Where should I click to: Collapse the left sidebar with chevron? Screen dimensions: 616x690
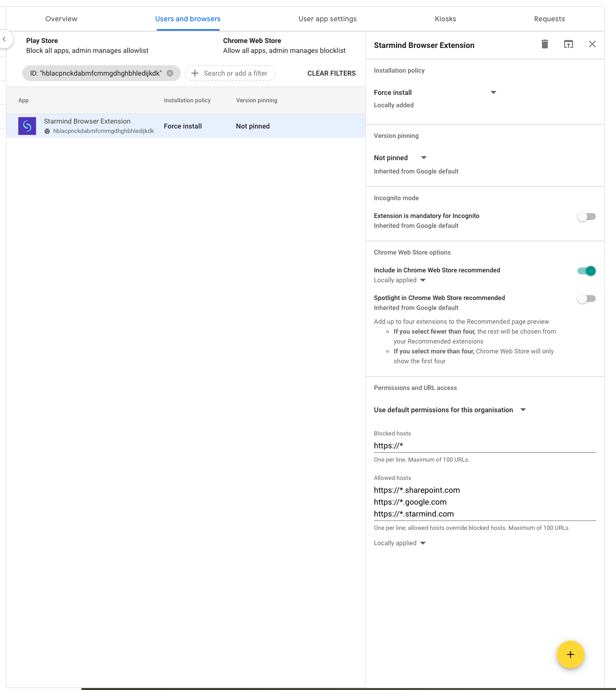pos(4,39)
